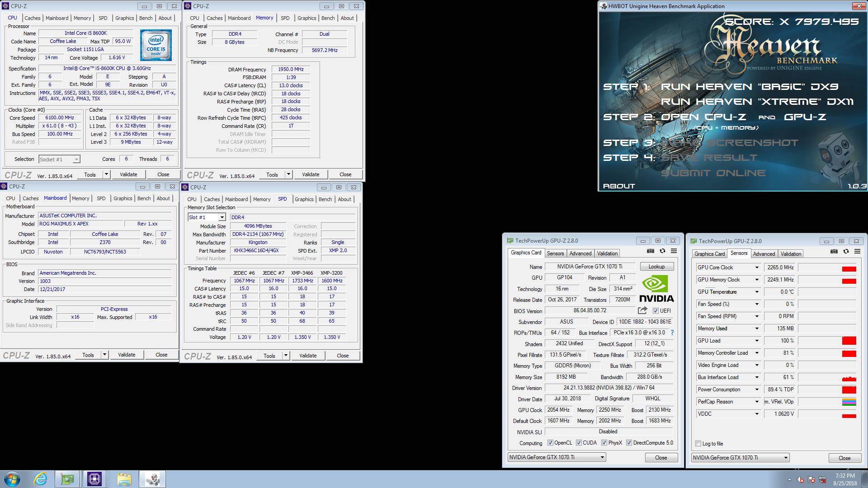Toggle the PhysX checkbox
The height and width of the screenshot is (488, 868).
pos(604,443)
